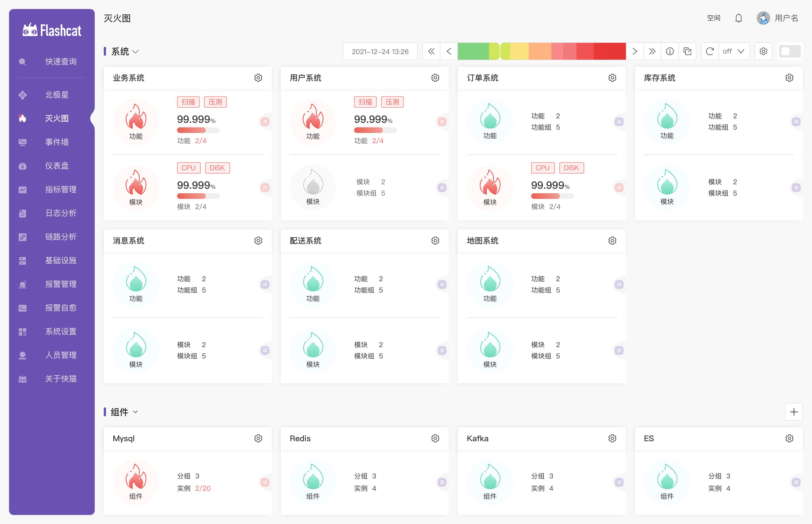The image size is (812, 524).
Task: Open the auto-refresh off dropdown
Action: pyautogui.click(x=734, y=51)
